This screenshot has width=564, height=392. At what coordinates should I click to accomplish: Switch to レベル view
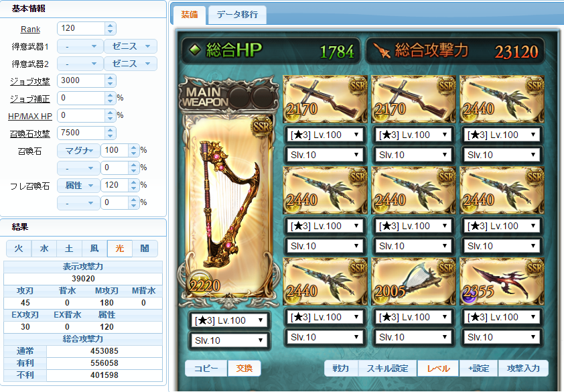[x=438, y=369]
